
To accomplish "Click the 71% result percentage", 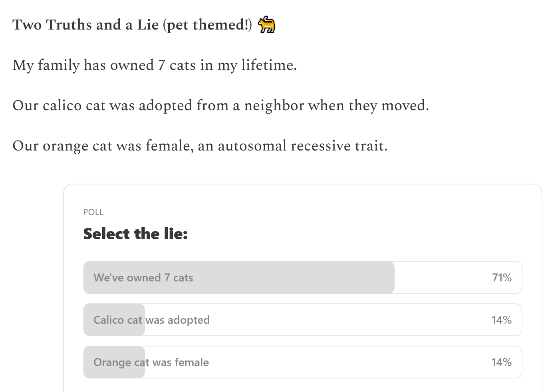I will pyautogui.click(x=502, y=277).
